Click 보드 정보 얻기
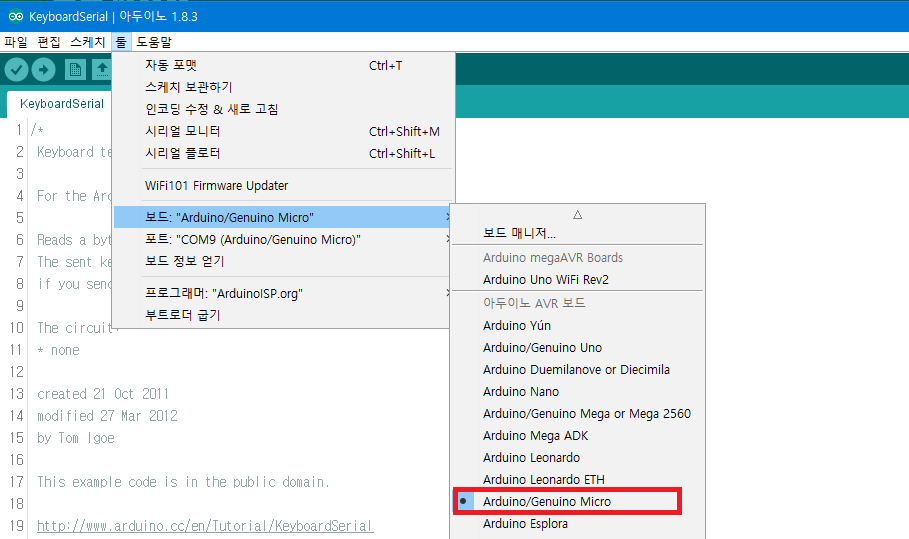The image size is (909, 539). (x=283, y=261)
